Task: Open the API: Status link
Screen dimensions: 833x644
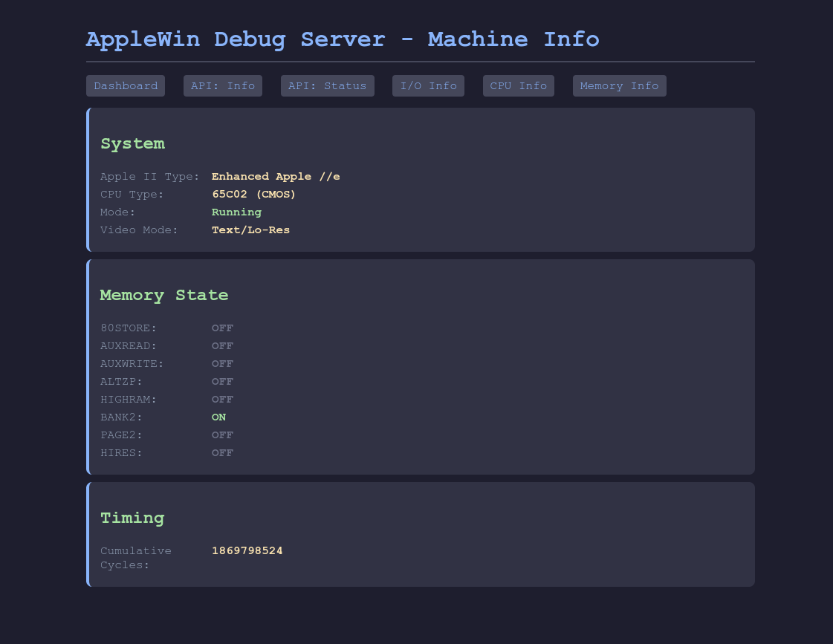Action: point(327,86)
